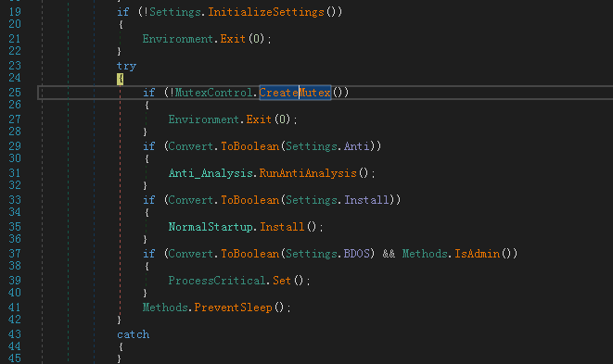
Task: Click line number 19 in the gutter
Action: pyautogui.click(x=15, y=12)
